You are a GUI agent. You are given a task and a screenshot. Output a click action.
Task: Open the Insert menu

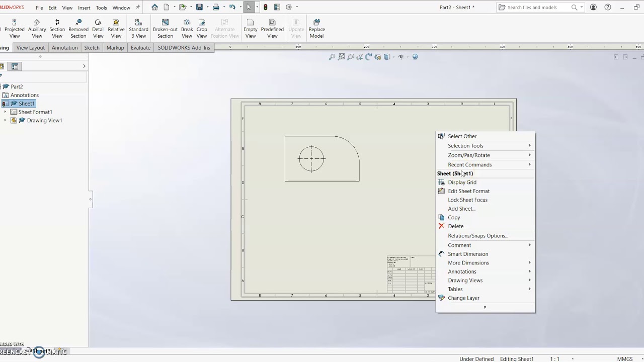pyautogui.click(x=84, y=8)
